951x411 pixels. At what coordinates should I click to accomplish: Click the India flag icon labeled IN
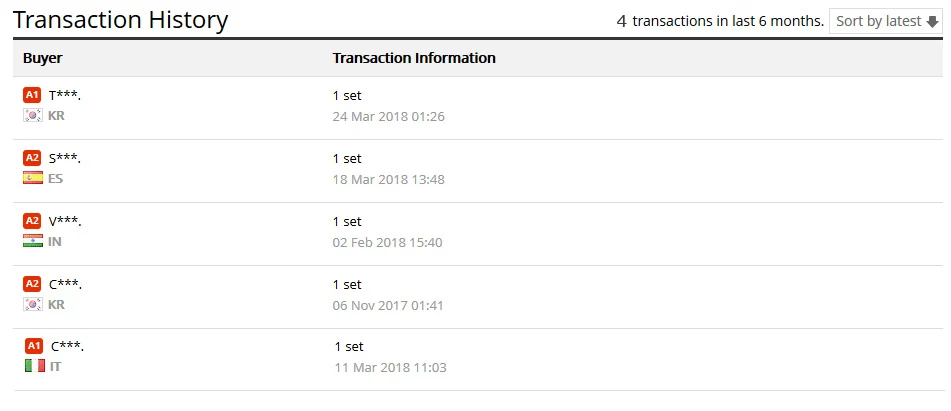(x=32, y=241)
